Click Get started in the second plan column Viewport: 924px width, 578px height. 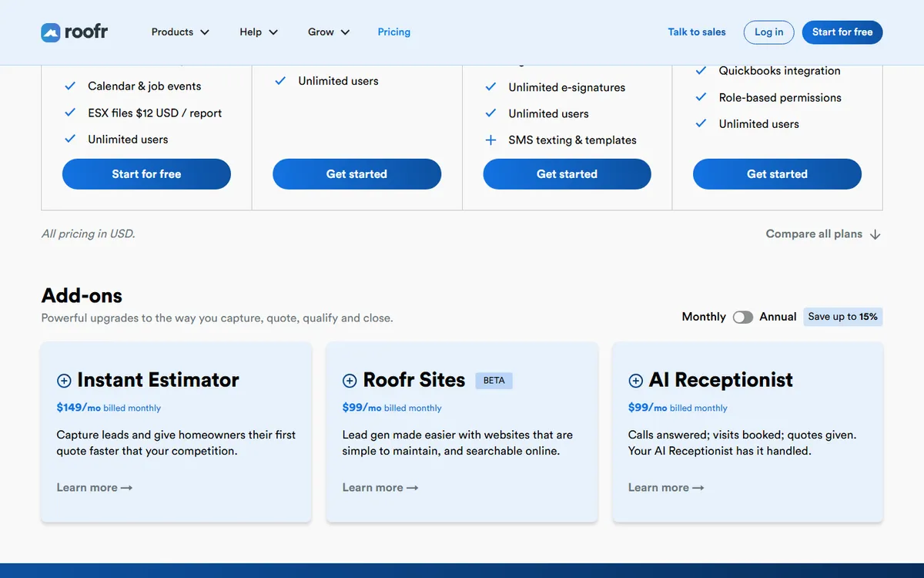point(357,174)
